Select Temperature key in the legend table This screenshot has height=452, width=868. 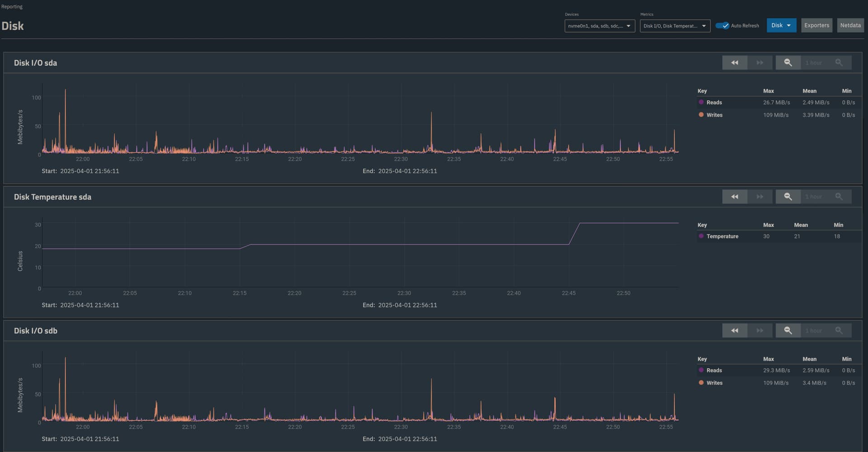pyautogui.click(x=722, y=237)
